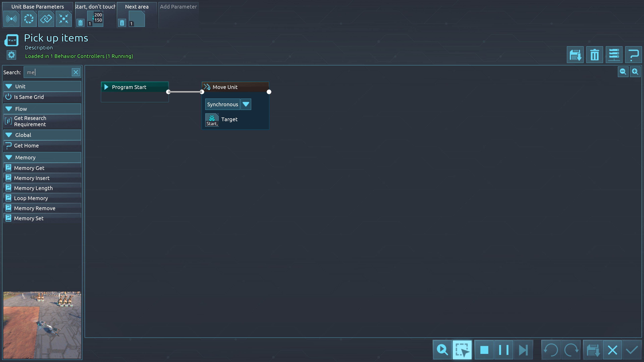Click the redo arrow icon

point(571,350)
